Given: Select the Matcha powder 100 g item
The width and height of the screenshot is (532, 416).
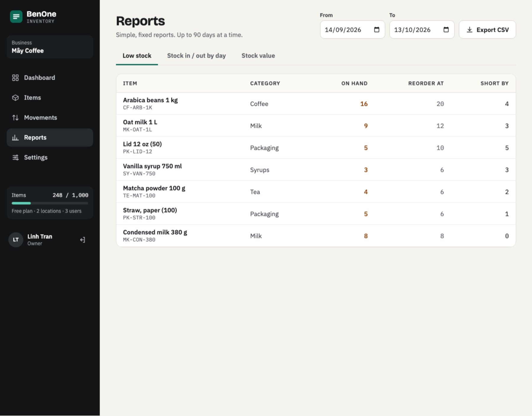Looking at the screenshot, I should click(x=154, y=188).
